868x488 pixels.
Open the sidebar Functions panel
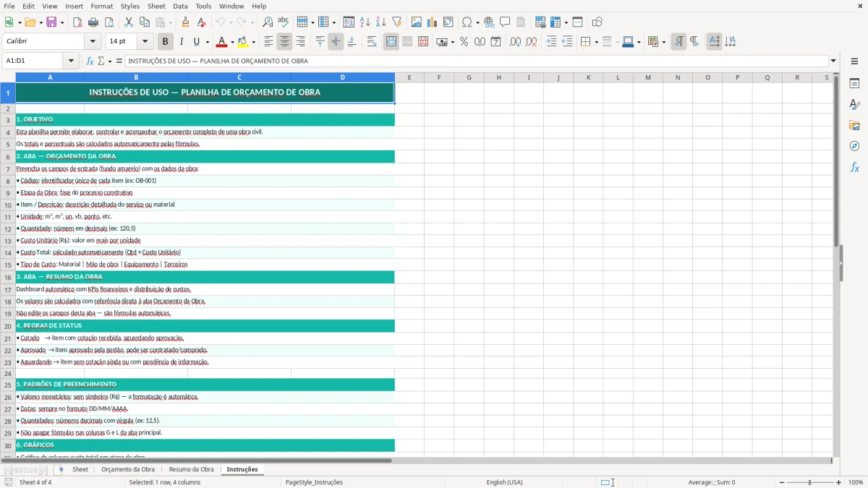coord(854,167)
